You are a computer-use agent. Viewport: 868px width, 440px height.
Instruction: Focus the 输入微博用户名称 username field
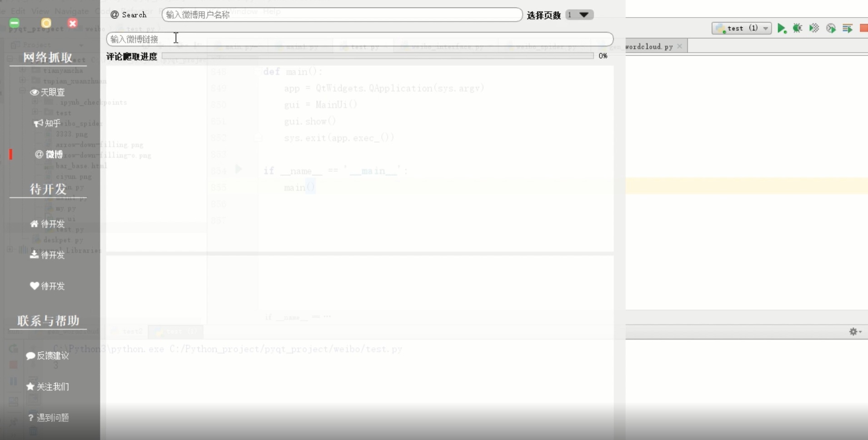point(342,15)
